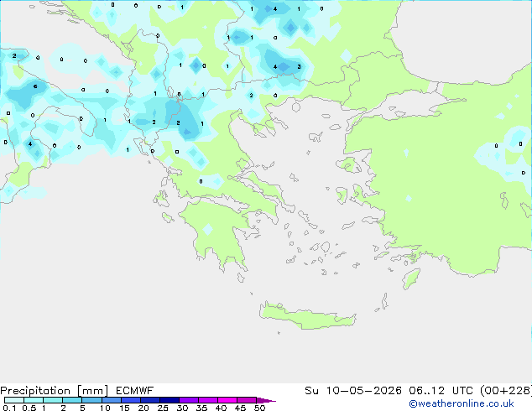Click the precipitation value '3' on the map
Viewport: 532px width, 411px height.
299,66
